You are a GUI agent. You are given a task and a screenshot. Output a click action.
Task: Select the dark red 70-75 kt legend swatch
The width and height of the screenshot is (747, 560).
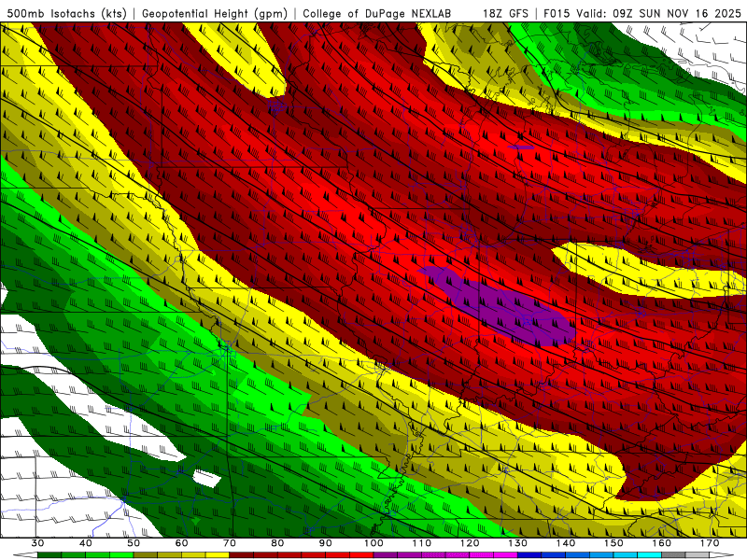pyautogui.click(x=242, y=555)
